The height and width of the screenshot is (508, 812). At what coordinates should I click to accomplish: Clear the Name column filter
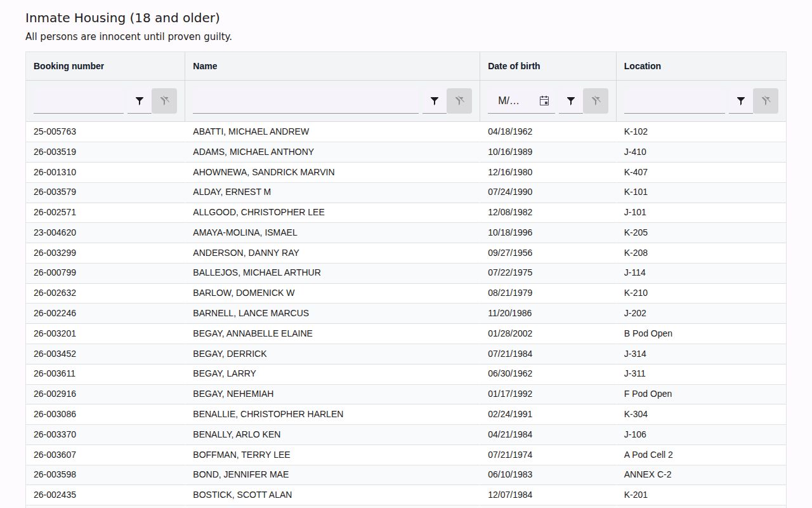pos(459,101)
